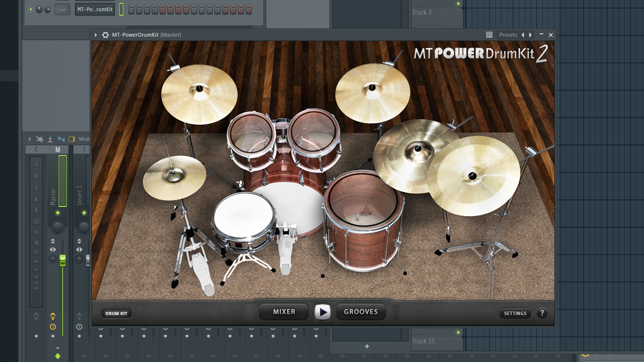Click the green Master volume fader
Screen dimensions: 644x362
(63, 260)
